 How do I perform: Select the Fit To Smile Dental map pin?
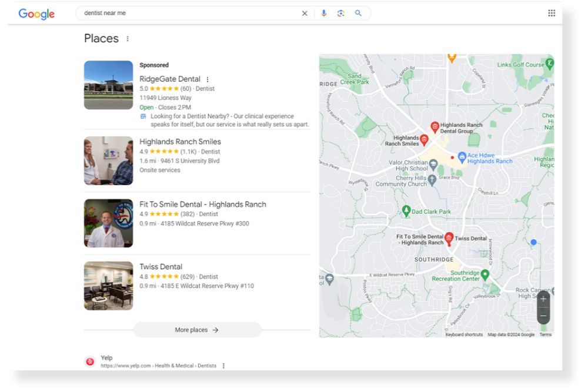449,239
